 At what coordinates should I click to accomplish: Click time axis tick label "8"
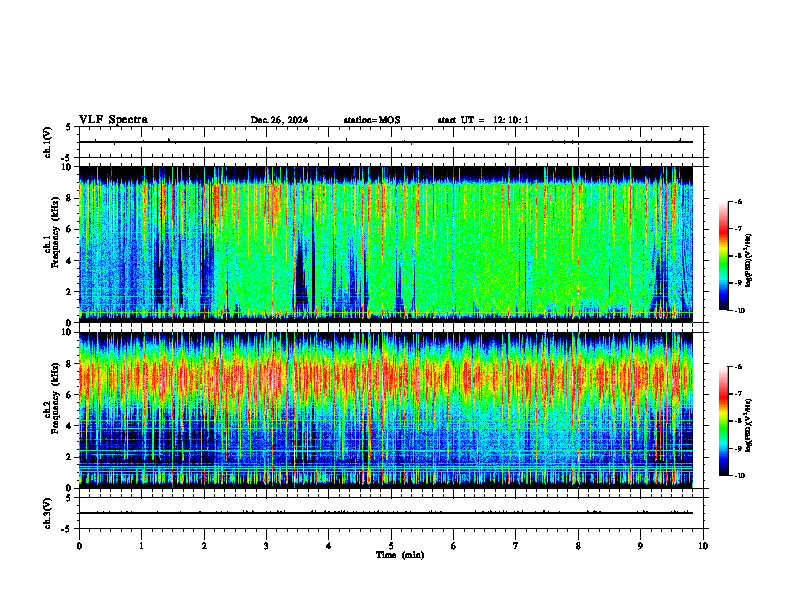pos(578,546)
